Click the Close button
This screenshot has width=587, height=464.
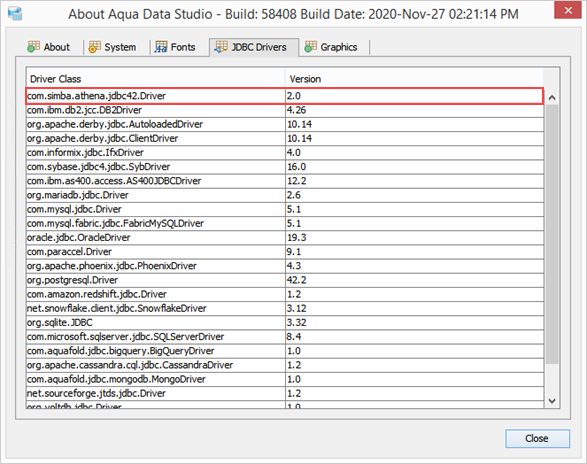pos(537,438)
